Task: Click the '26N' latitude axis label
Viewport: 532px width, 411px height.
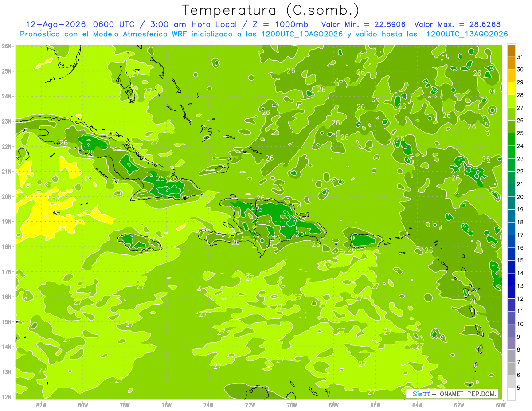Action: pyautogui.click(x=6, y=46)
